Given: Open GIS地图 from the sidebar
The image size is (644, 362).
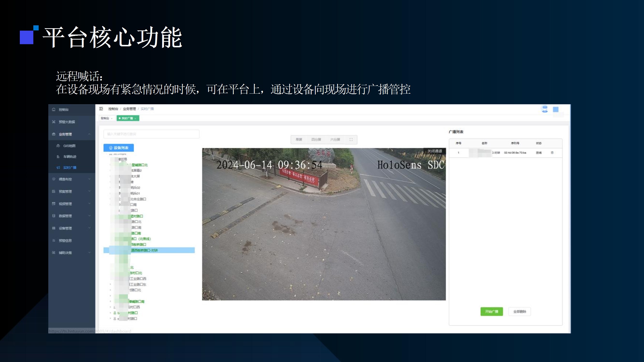Looking at the screenshot, I should (69, 146).
